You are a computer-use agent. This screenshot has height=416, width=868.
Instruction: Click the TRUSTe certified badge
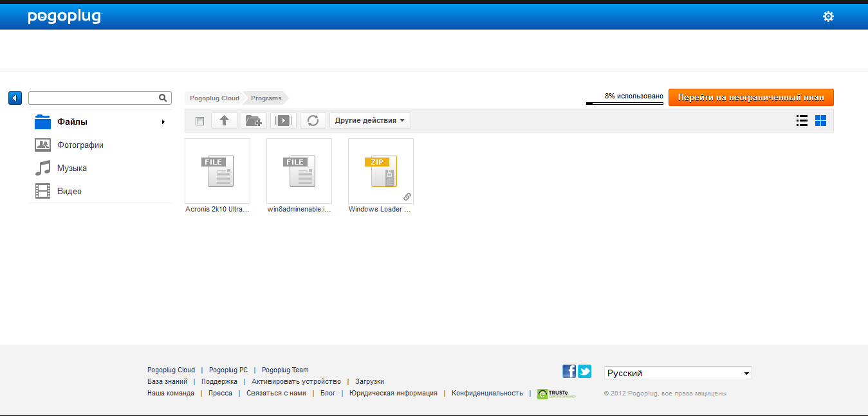(x=557, y=393)
